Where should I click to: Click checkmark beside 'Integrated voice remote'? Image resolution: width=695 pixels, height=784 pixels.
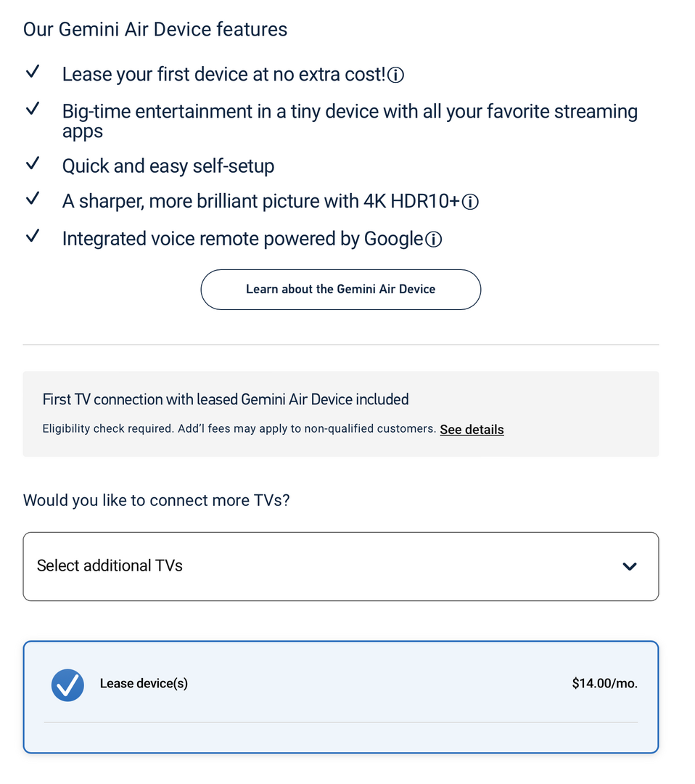coord(32,237)
